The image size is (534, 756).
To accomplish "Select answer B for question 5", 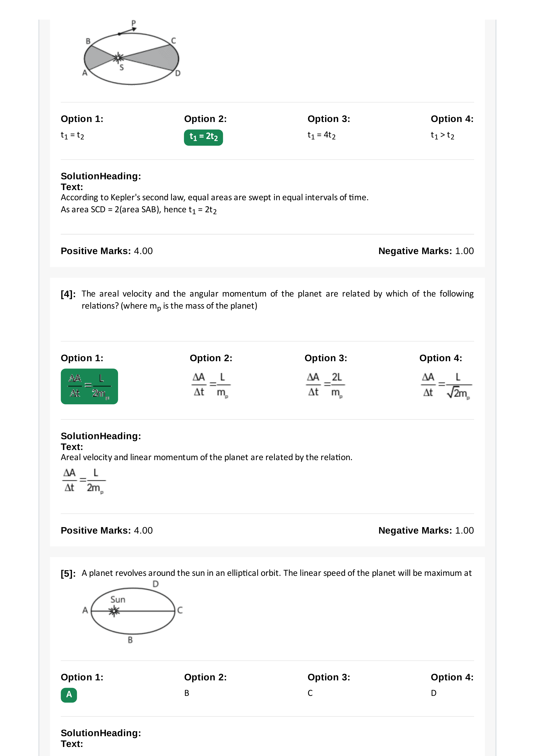I will click(187, 693).
